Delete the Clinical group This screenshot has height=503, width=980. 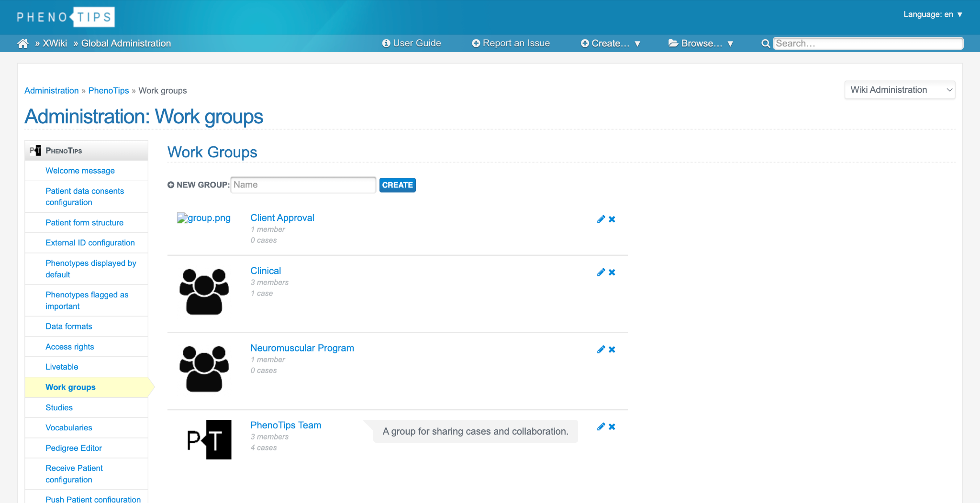pos(612,273)
